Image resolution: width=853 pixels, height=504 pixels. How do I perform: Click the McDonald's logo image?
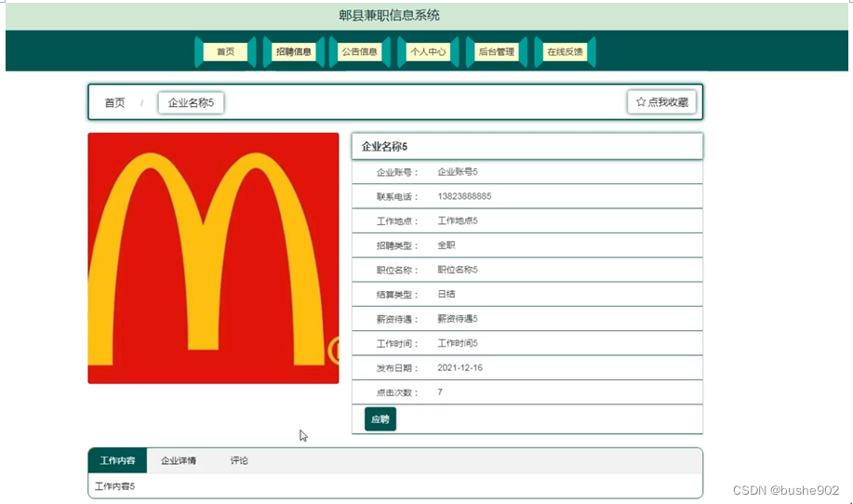coord(213,259)
